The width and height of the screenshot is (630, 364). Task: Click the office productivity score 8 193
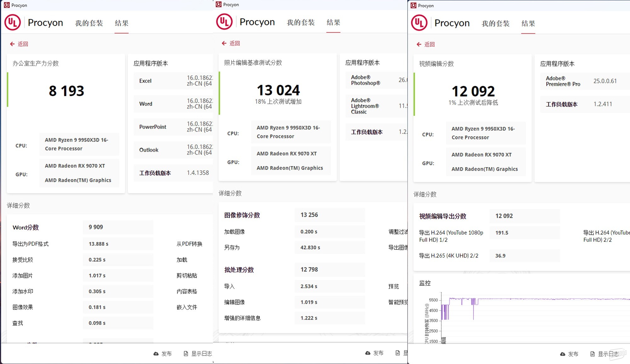(x=66, y=91)
